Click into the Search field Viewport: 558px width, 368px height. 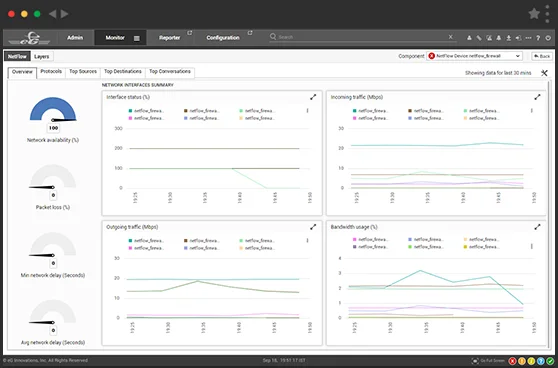[x=361, y=37]
